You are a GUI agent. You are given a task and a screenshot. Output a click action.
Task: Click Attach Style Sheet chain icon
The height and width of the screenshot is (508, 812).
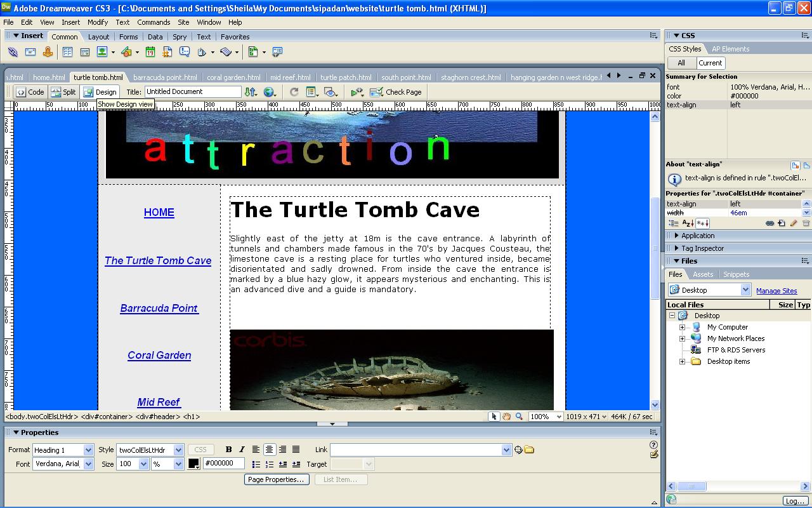click(x=770, y=223)
